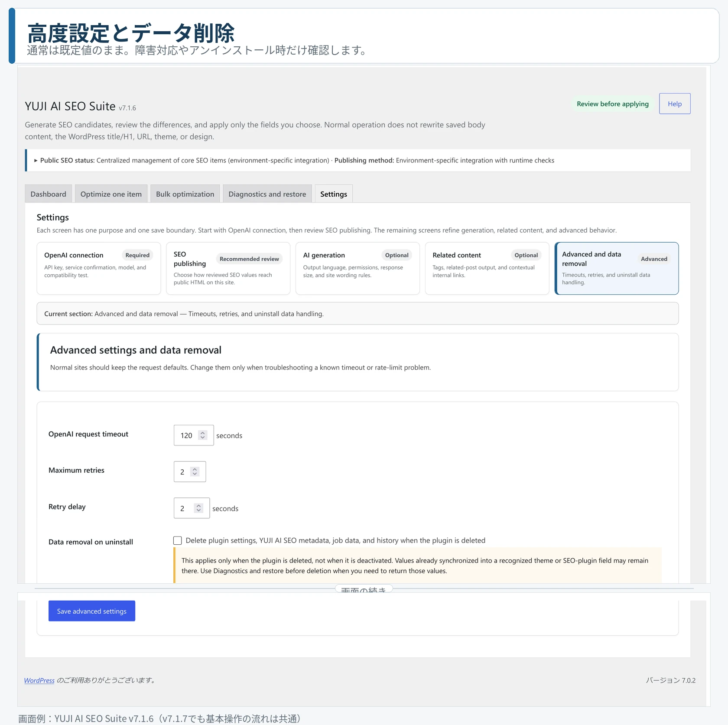Click Save advanced settings
The height and width of the screenshot is (725, 728).
92,611
